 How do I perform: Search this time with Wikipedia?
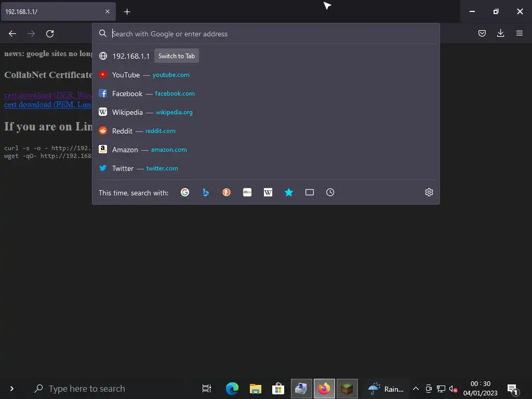click(268, 192)
